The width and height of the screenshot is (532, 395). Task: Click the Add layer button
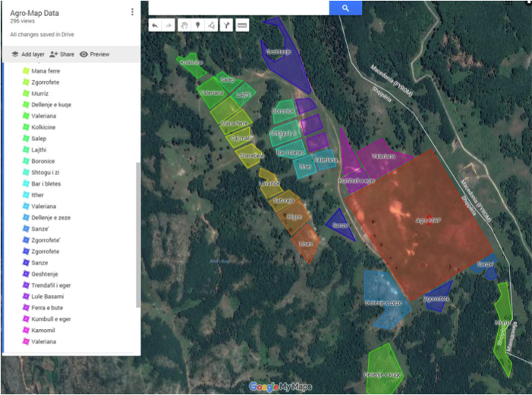(27, 55)
